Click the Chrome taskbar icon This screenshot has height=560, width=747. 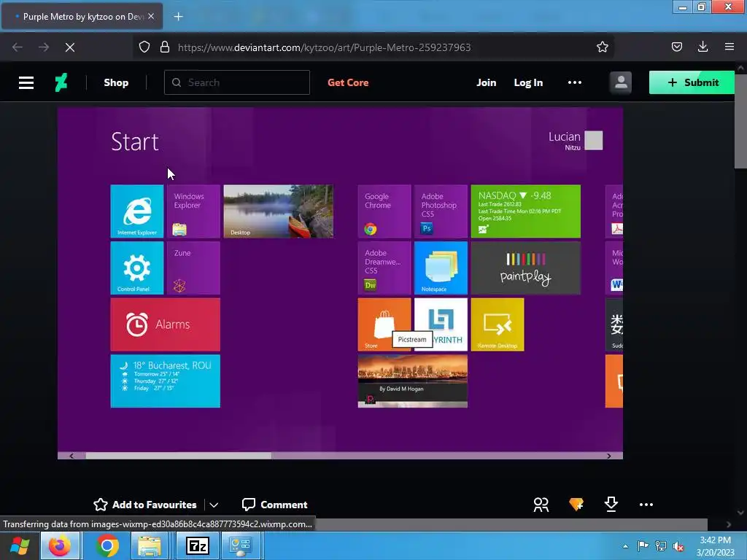click(x=107, y=545)
